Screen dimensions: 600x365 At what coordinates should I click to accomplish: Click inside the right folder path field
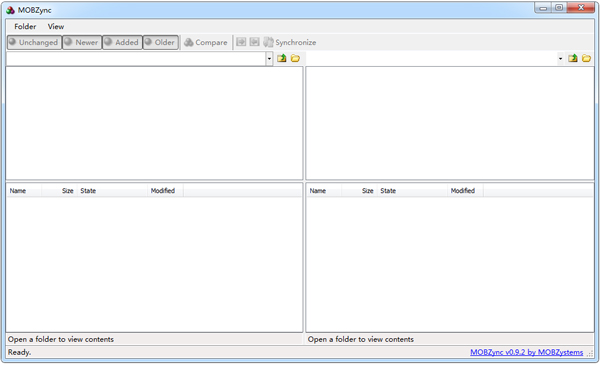point(432,59)
